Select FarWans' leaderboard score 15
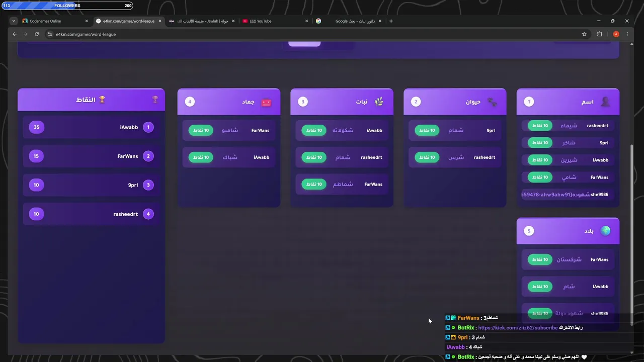644x362 pixels. pyautogui.click(x=36, y=156)
